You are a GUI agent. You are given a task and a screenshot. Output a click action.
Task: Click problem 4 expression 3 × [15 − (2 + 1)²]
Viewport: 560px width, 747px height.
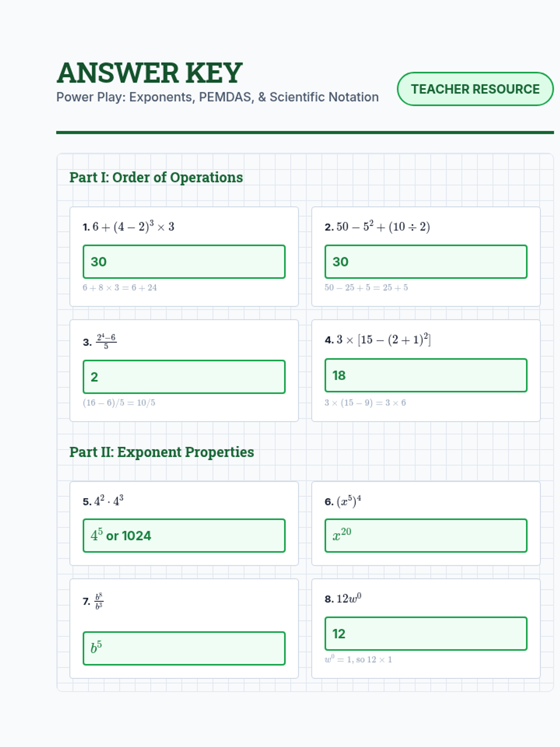[x=383, y=340]
